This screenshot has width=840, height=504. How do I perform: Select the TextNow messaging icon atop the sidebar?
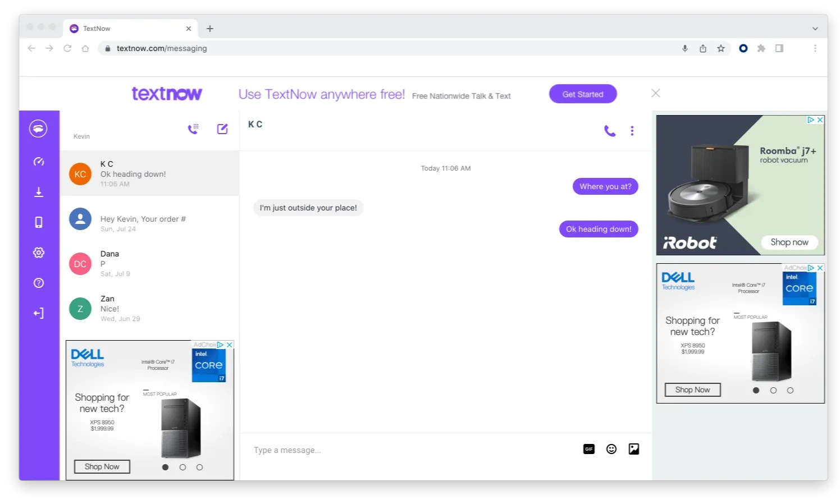pos(38,128)
